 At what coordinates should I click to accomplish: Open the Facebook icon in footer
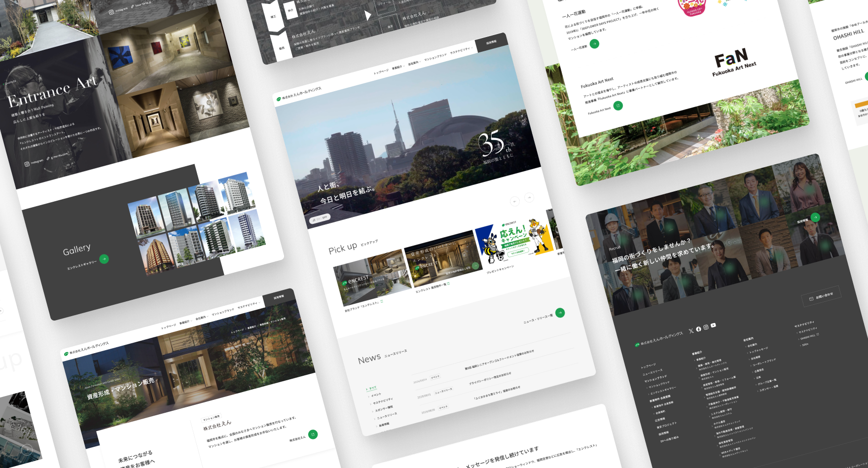pyautogui.click(x=698, y=329)
